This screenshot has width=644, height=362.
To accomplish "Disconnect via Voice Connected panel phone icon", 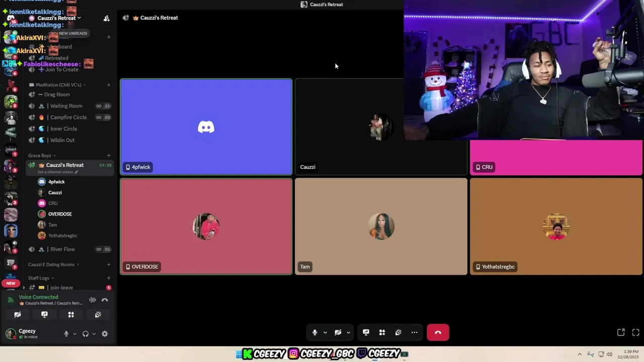I will 105,300.
